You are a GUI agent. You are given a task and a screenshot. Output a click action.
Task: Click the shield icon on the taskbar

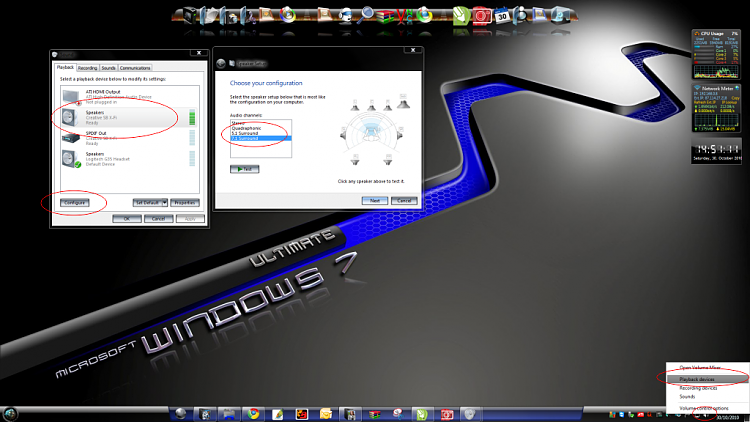tap(470, 414)
